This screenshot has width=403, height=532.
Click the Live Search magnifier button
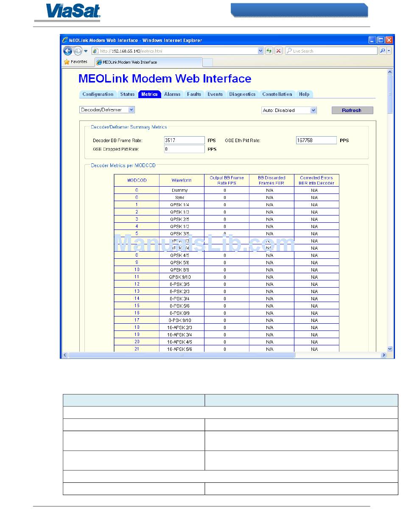(383, 51)
